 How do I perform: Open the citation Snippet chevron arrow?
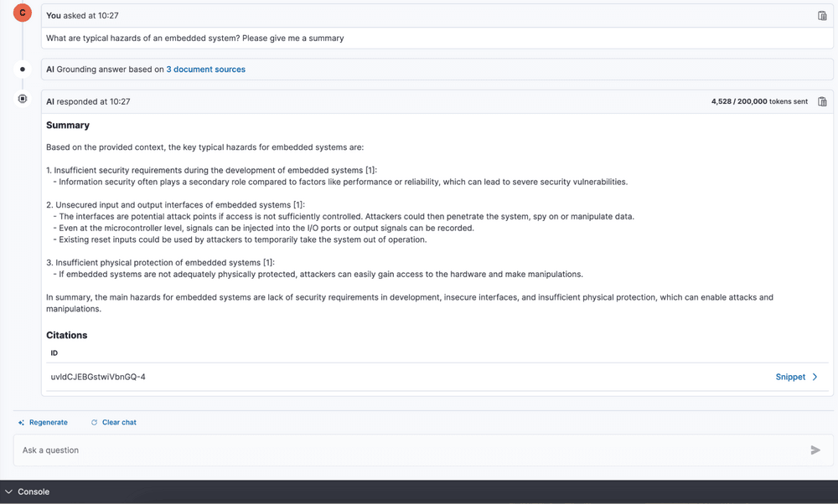[815, 377]
